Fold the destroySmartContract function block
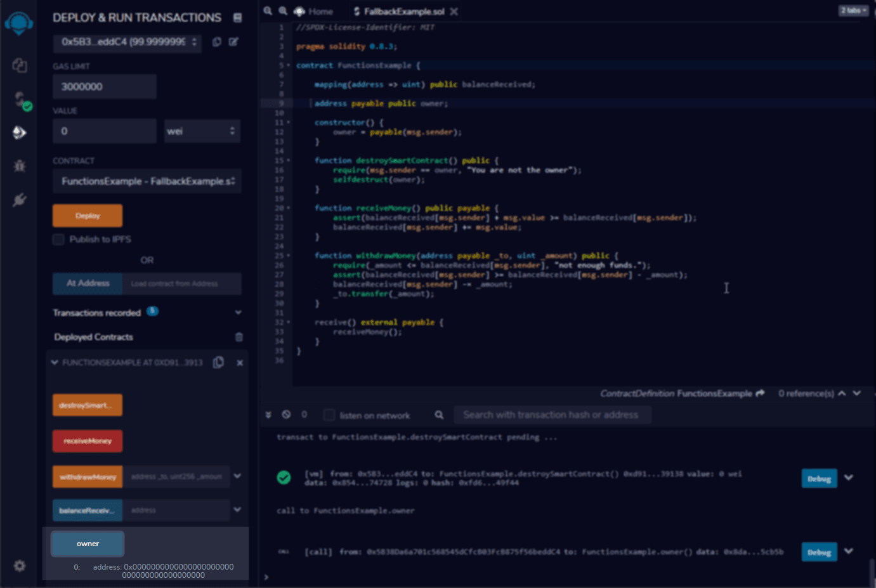 click(289, 160)
